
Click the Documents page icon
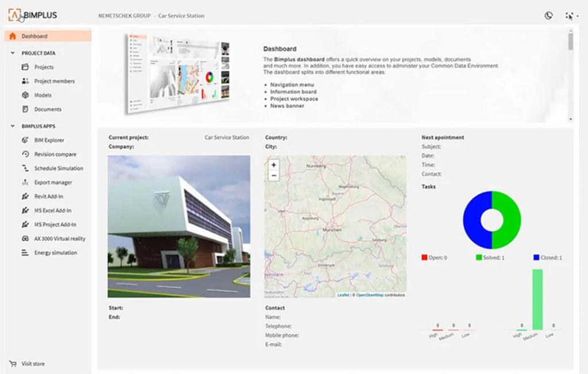(x=25, y=109)
